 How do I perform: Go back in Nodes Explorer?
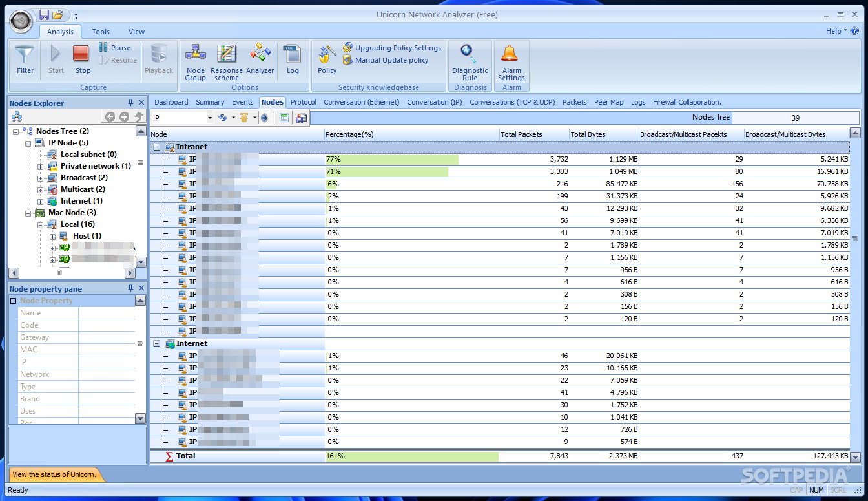[x=110, y=117]
